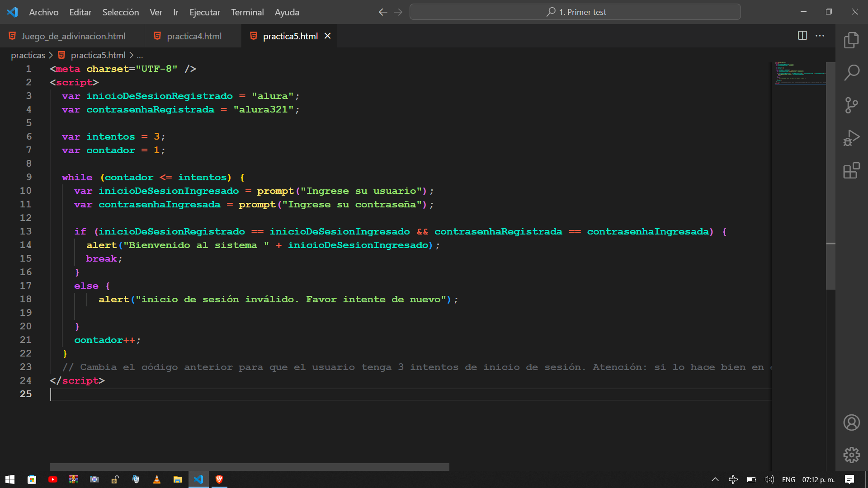This screenshot has width=868, height=488.
Task: Click line number 13 in the gutter
Action: click(x=26, y=231)
